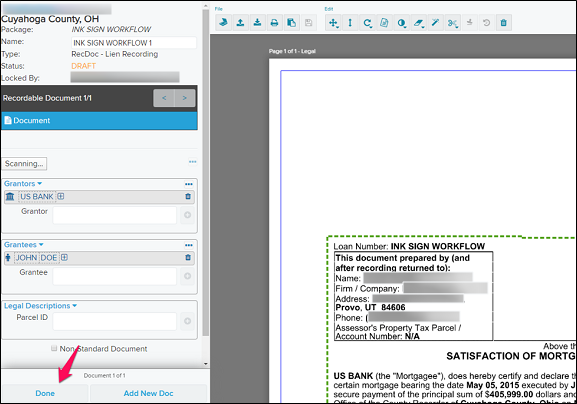Select the Document tab
577x404 pixels.
(x=99, y=121)
